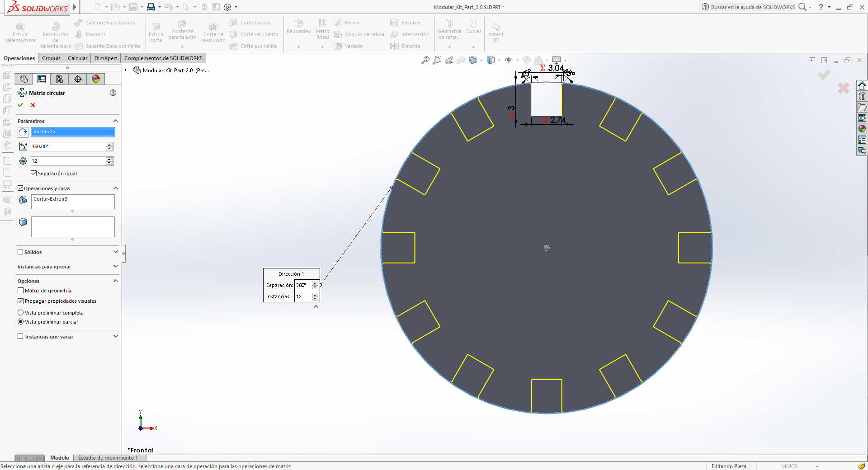Open the DisplayManager appearance tab
Screen dimensions: 868x470
(96, 79)
